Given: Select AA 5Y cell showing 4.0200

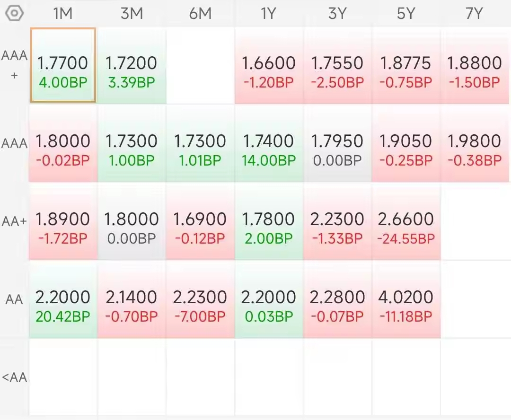Looking at the screenshot, I should [406, 299].
